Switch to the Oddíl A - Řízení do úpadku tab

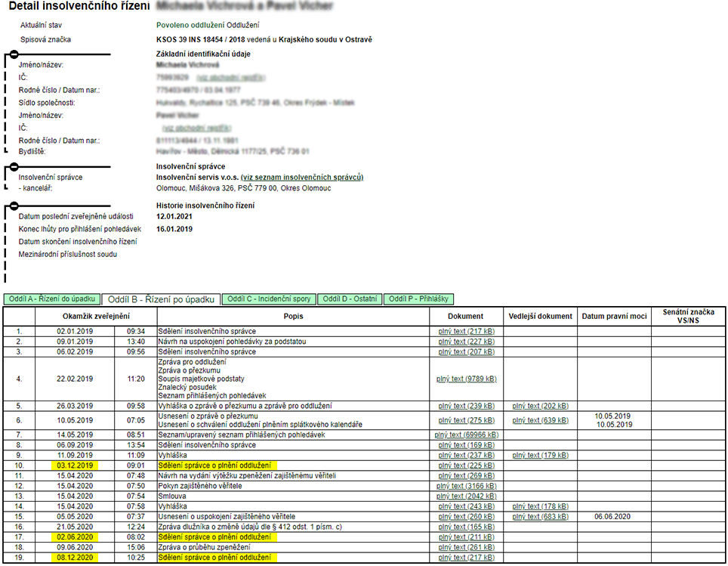pos(52,298)
